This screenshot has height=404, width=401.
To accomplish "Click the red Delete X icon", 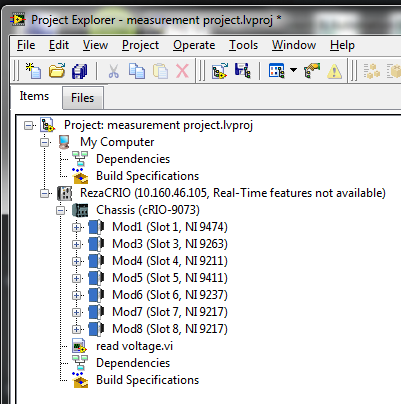I will click(182, 71).
